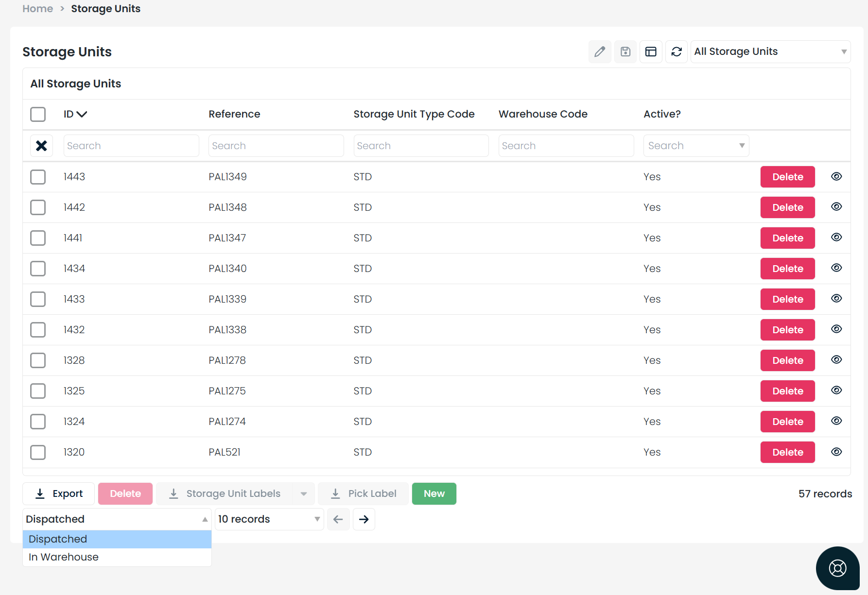Go to the Home breadcrumb link
Viewport: 868px width, 595px height.
pyautogui.click(x=38, y=9)
